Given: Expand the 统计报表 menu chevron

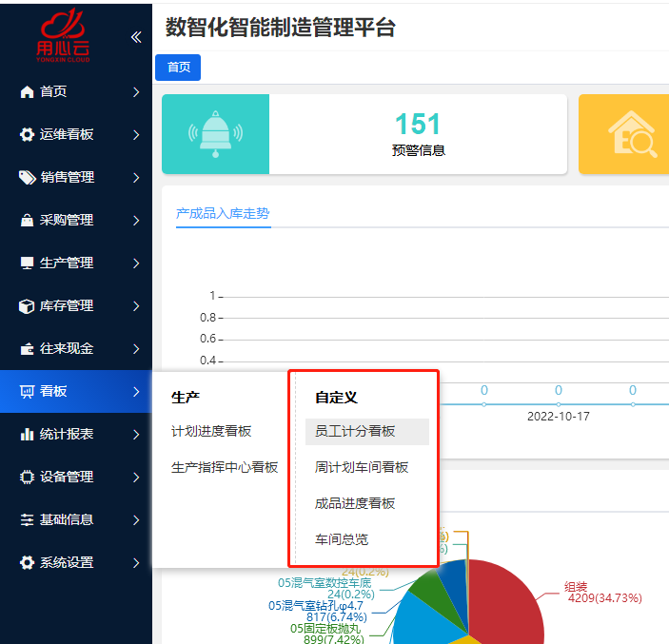Looking at the screenshot, I should pos(136,435).
